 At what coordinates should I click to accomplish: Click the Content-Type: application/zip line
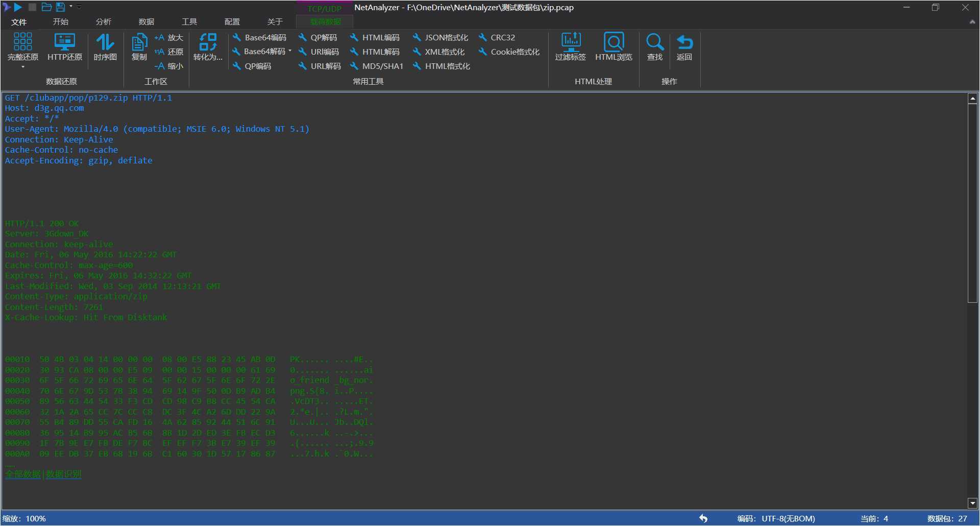point(76,296)
